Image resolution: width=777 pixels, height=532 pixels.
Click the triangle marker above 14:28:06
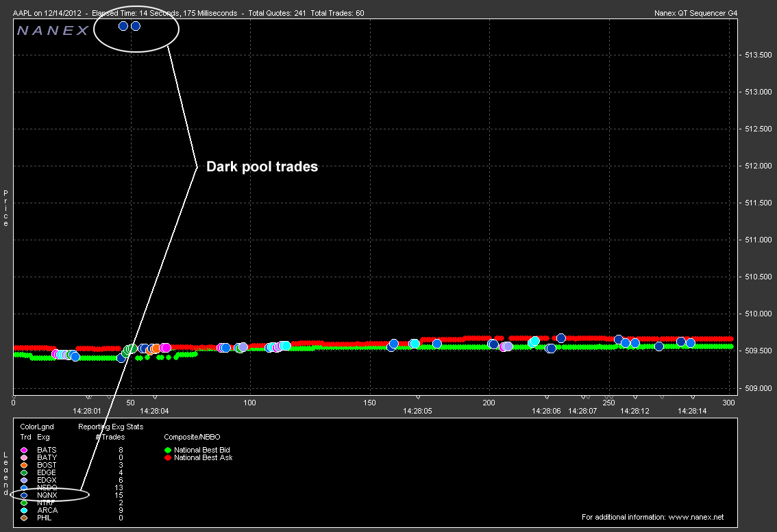tap(547, 397)
